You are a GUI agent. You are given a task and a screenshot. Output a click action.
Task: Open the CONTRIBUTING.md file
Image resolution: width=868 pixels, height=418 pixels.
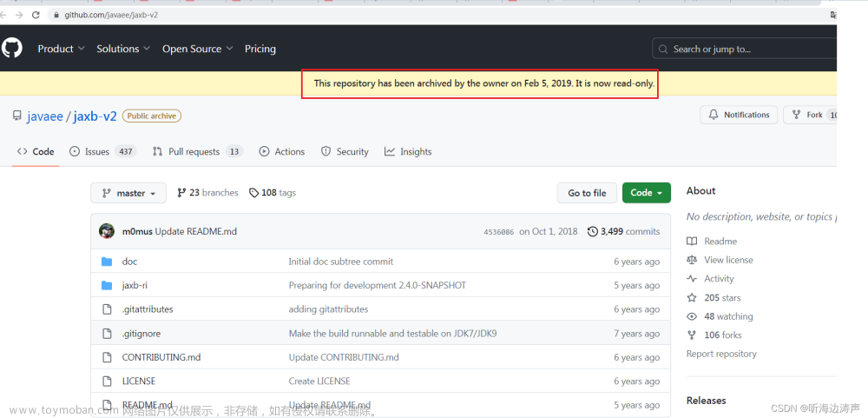[161, 357]
